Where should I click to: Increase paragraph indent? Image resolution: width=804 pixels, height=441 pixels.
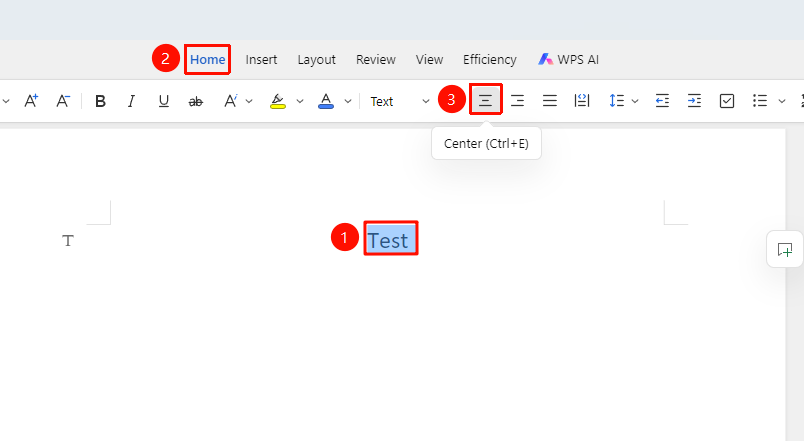[694, 101]
